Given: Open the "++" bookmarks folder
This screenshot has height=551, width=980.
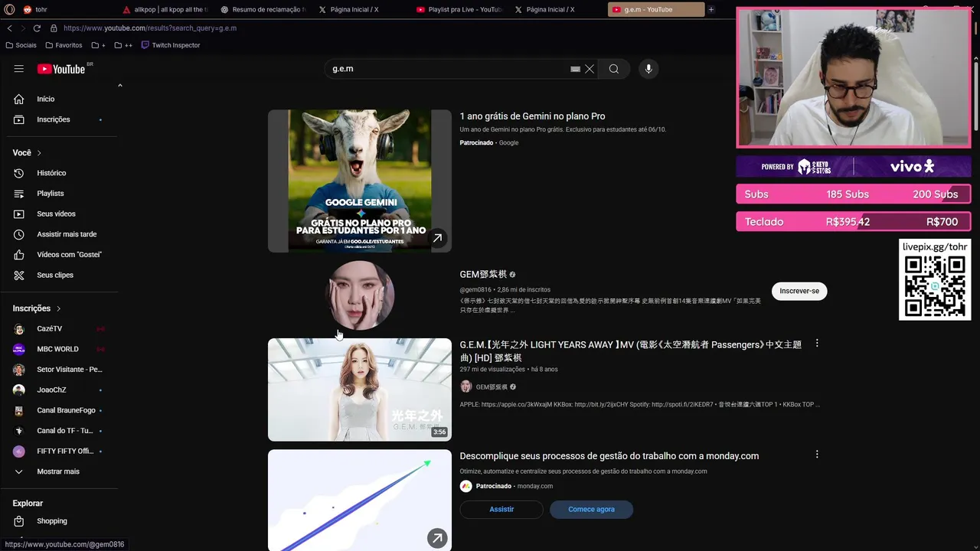Looking at the screenshot, I should 123,45.
